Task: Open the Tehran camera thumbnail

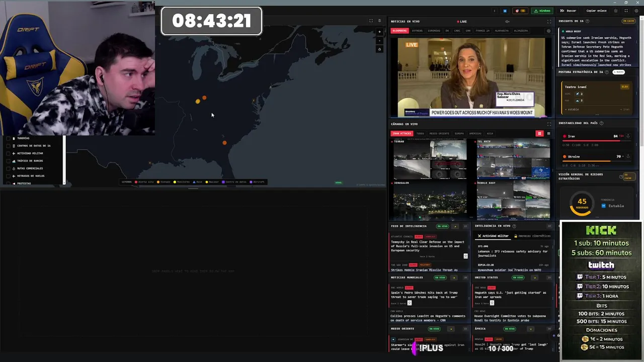Action: 429,159
